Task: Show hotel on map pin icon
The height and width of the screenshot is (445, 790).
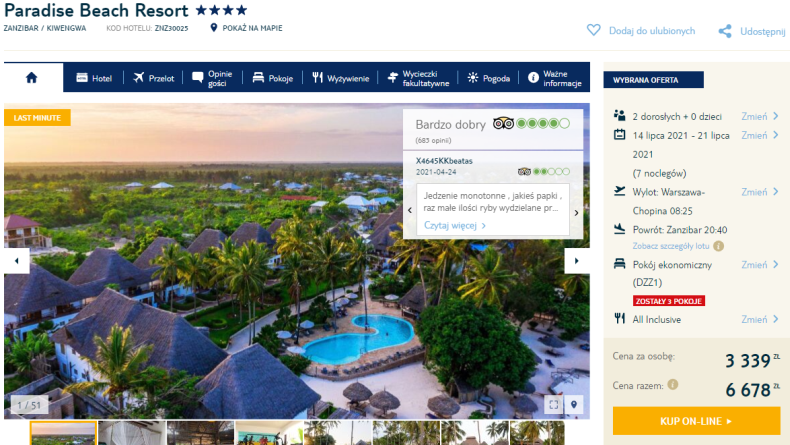Action: (214, 28)
